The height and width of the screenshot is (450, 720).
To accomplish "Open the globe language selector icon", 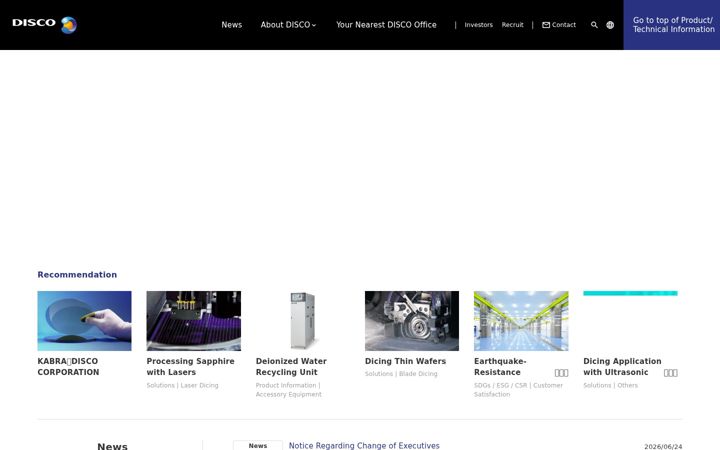I will [610, 25].
